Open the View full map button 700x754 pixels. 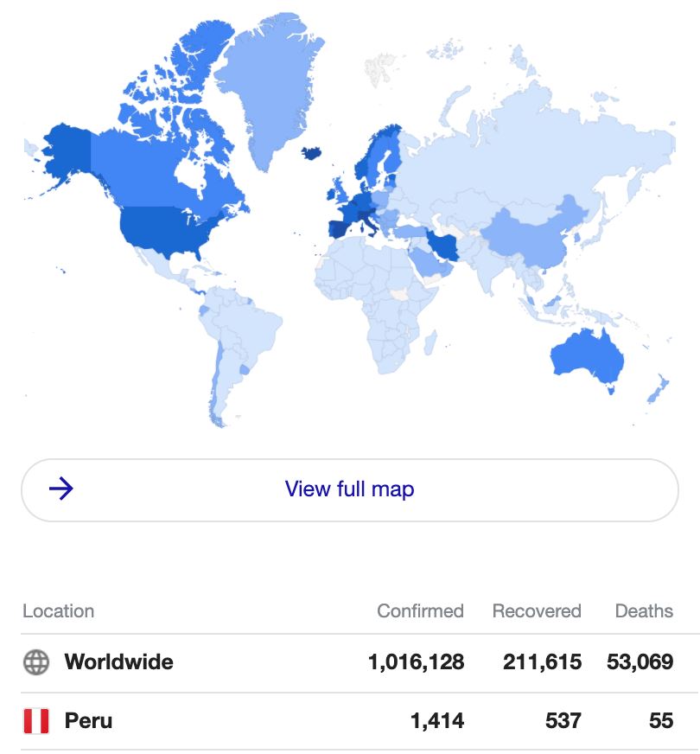[x=349, y=489]
